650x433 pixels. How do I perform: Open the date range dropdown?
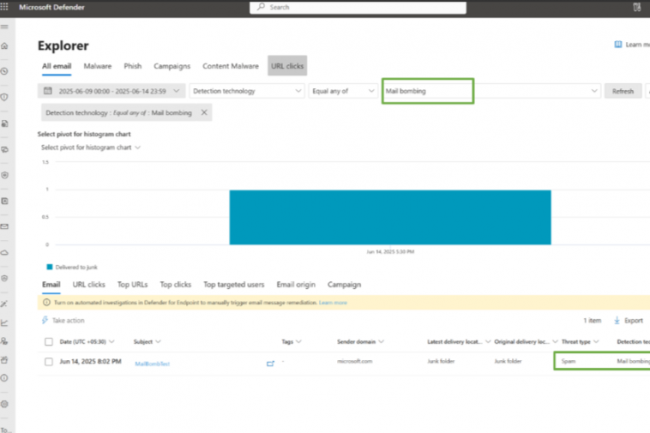[112, 91]
